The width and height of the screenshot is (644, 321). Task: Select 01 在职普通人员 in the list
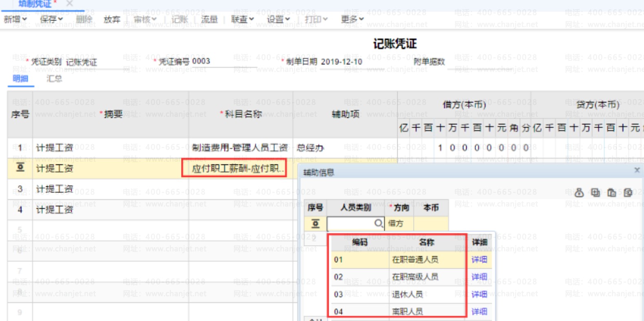pos(398,260)
